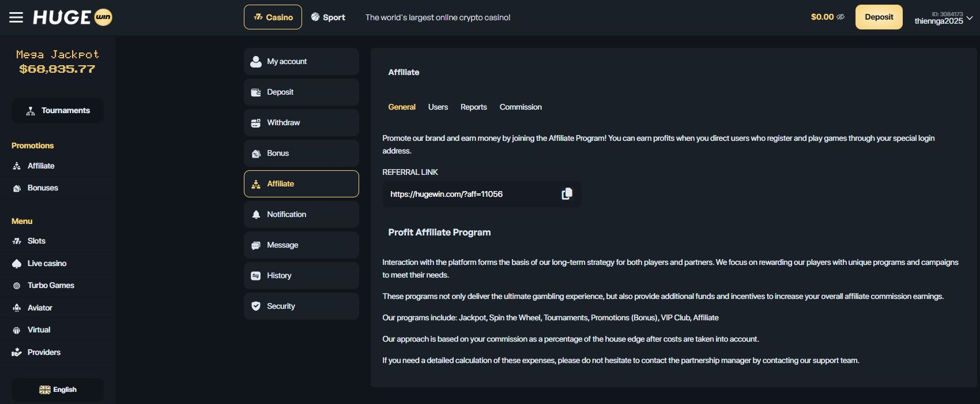Open the Commission tab
This screenshot has width=980, height=404.
tap(521, 107)
